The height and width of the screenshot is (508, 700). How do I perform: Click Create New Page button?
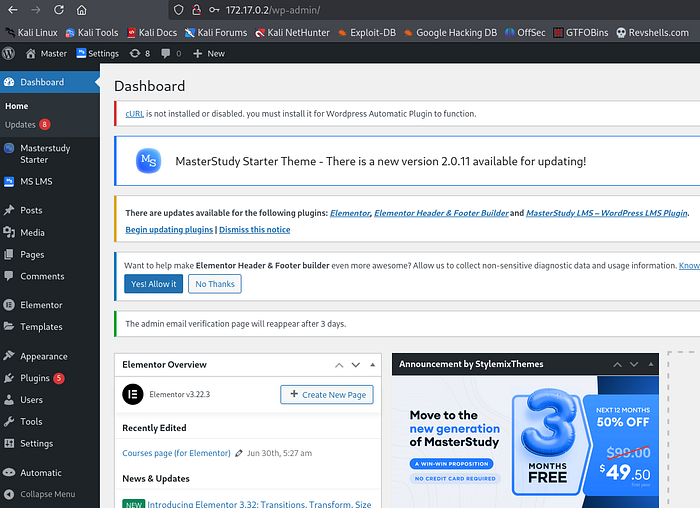(x=327, y=395)
